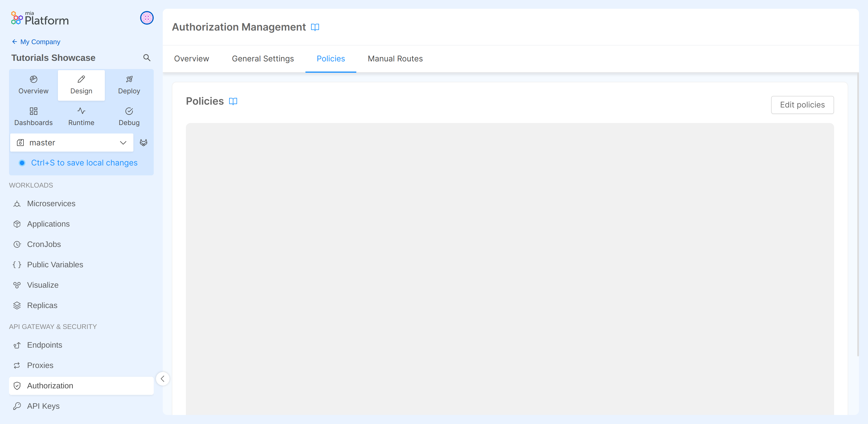Switch to the Manual Routes tab
This screenshot has width=868, height=424.
coord(395,58)
